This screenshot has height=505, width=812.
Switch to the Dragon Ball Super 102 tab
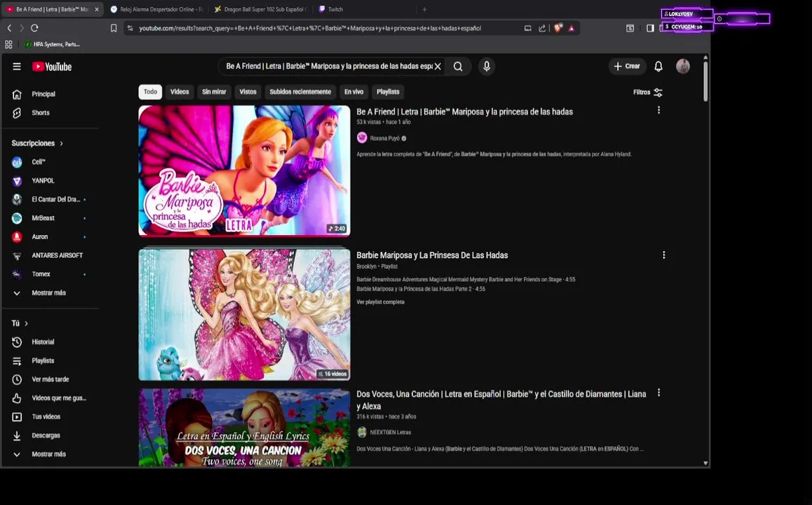click(x=261, y=9)
